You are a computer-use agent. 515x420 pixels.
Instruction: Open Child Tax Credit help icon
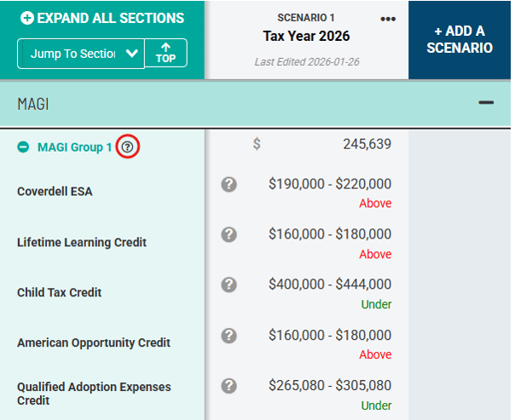[229, 285]
